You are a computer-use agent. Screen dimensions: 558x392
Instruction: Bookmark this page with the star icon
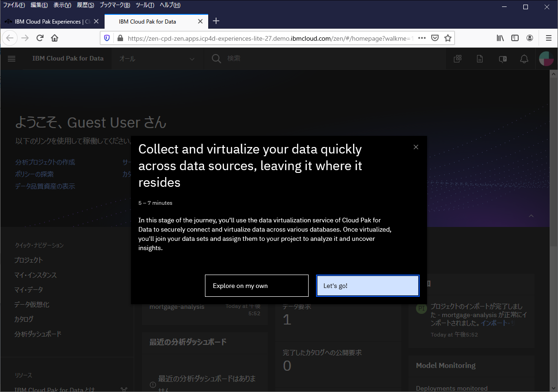(x=447, y=38)
